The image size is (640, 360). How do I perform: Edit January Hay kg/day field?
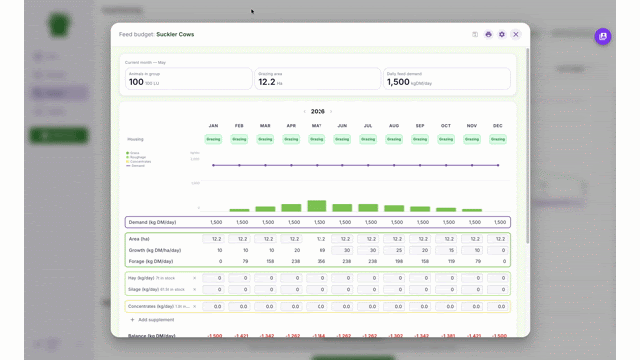[x=213, y=278]
